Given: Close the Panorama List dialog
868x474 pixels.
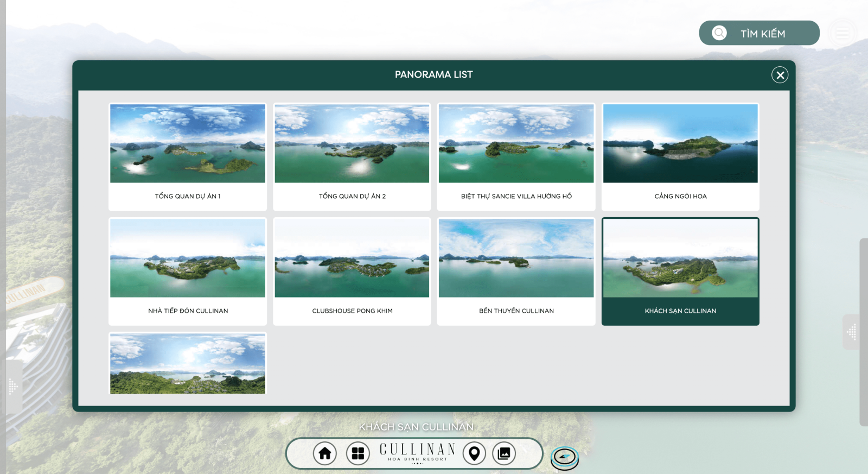Looking at the screenshot, I should click(780, 75).
